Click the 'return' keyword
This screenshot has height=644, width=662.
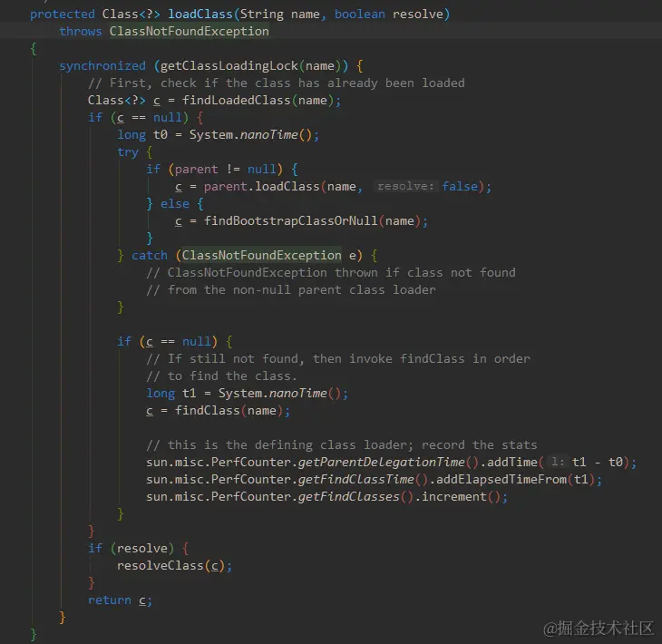[110, 600]
